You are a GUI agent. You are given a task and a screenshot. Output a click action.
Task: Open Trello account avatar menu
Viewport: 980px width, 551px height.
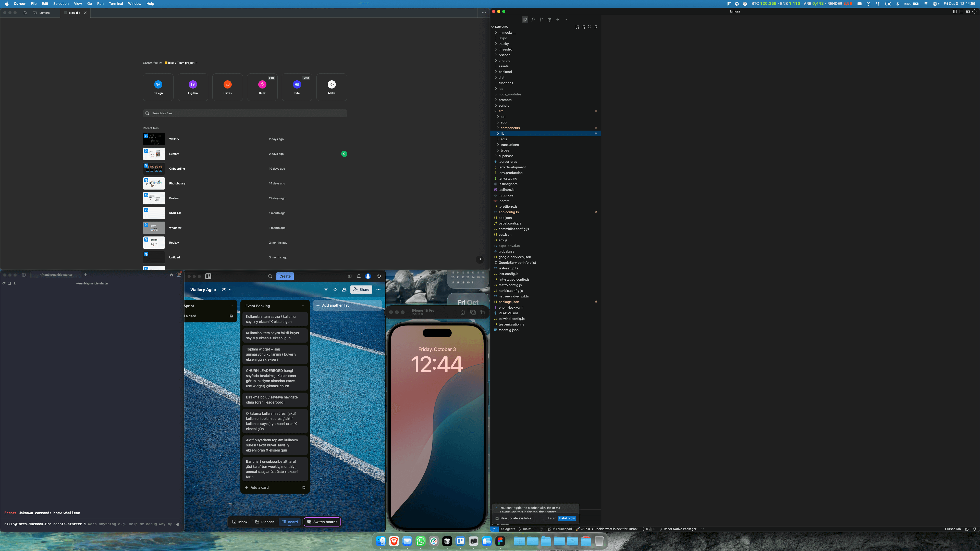(368, 277)
